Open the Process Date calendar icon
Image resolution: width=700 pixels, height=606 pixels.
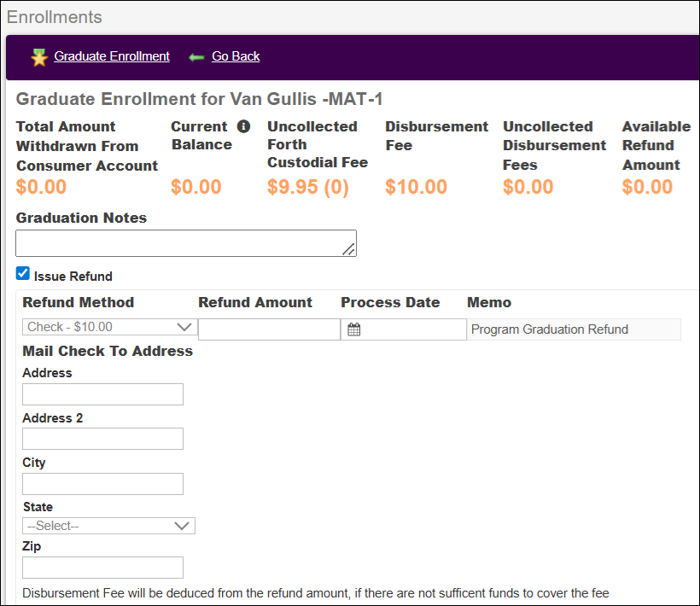tap(354, 329)
